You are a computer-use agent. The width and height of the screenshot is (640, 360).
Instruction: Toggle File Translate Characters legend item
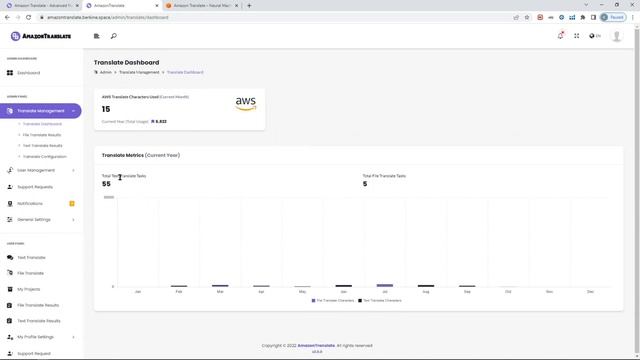point(333,301)
